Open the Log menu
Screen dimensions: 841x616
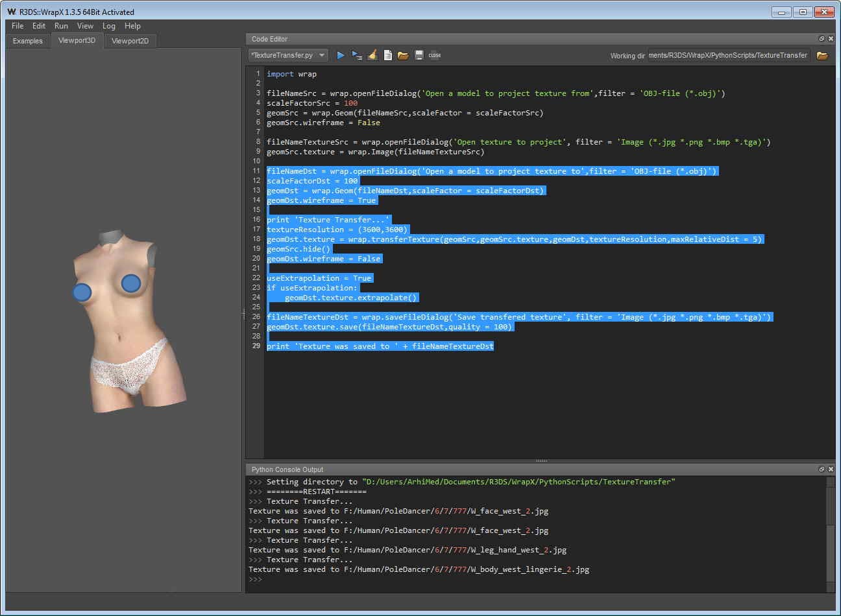[x=109, y=26]
